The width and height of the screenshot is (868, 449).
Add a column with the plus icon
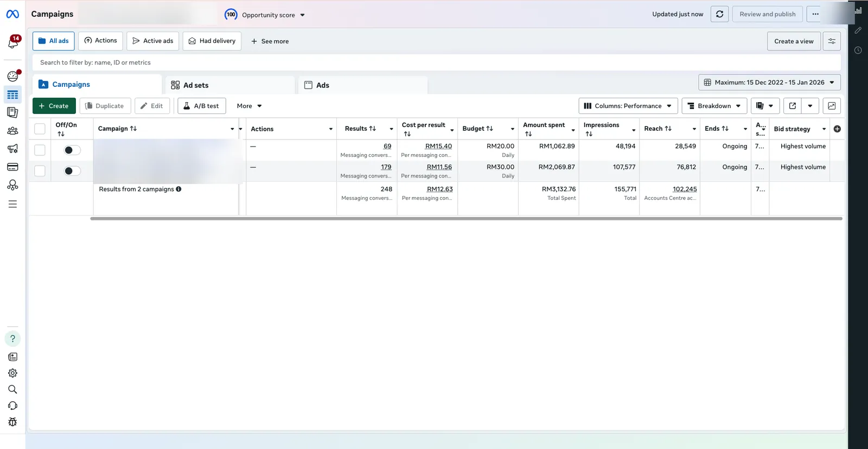837,129
